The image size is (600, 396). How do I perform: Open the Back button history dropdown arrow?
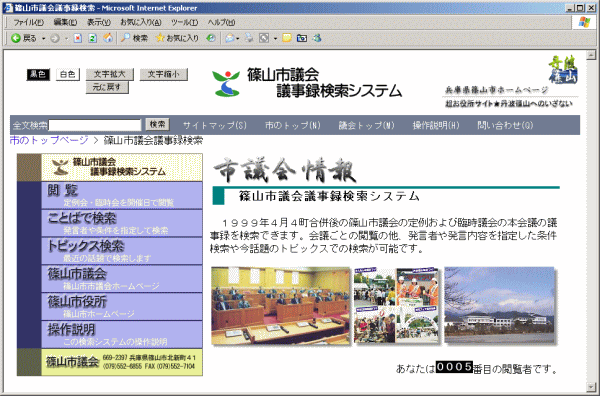[x=43, y=38]
